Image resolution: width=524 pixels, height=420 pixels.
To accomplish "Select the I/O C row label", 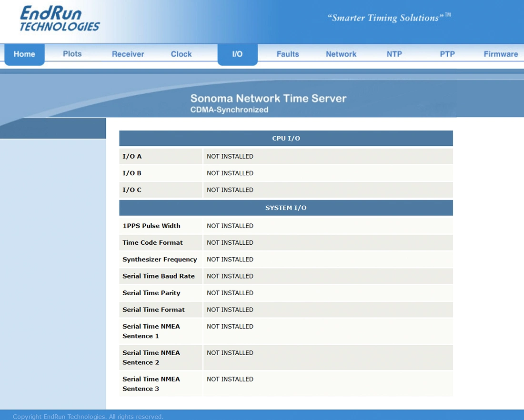I will (x=132, y=190).
